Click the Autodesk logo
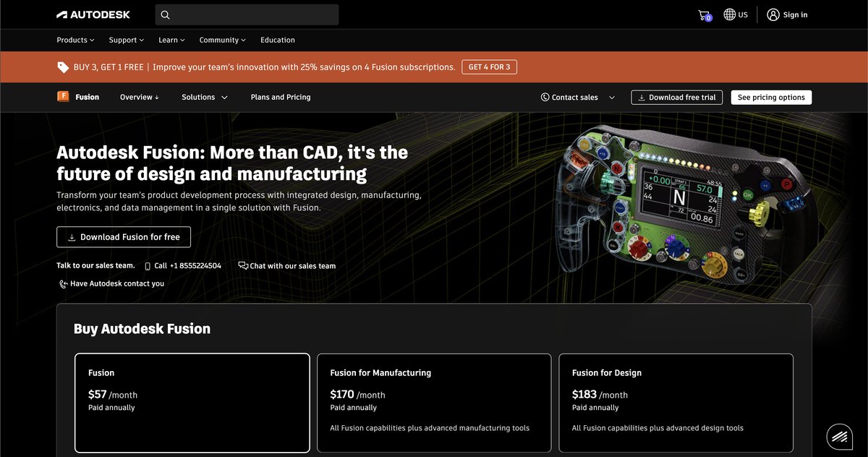This screenshot has width=868, height=457. (93, 14)
